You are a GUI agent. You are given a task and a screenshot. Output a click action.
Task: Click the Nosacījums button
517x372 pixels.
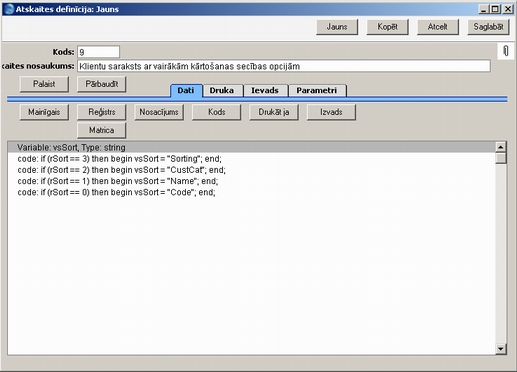[159, 112]
